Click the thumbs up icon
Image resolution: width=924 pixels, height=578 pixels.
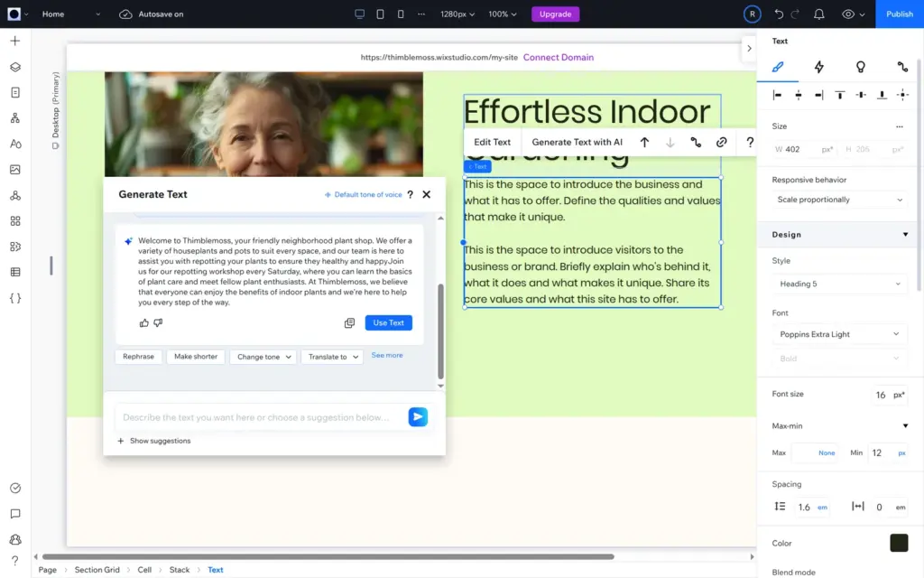click(x=143, y=322)
